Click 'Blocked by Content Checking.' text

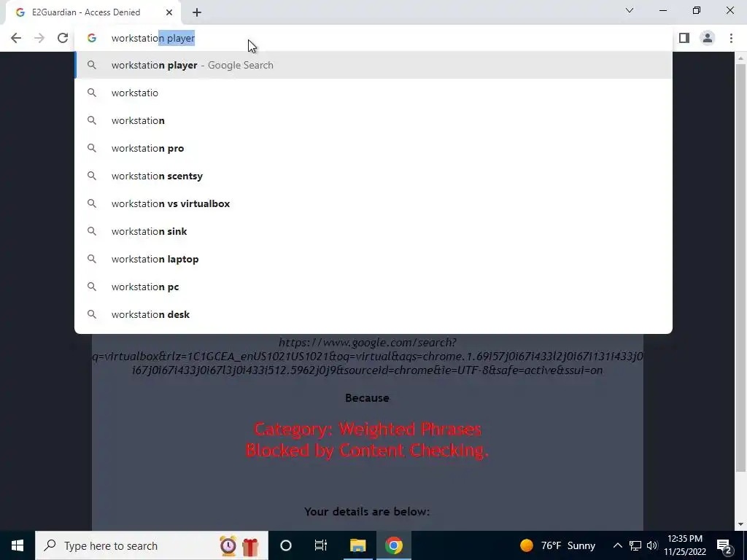click(368, 450)
